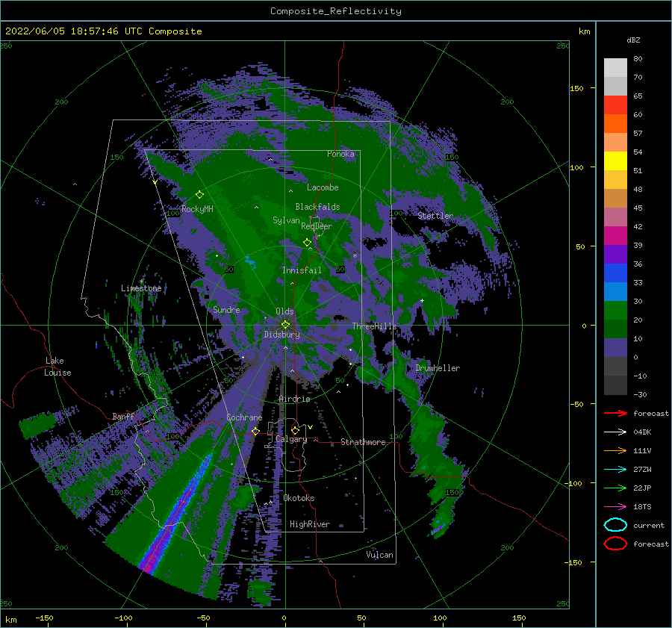Click the 'current' legend label
This screenshot has width=672, height=628.
click(648, 525)
